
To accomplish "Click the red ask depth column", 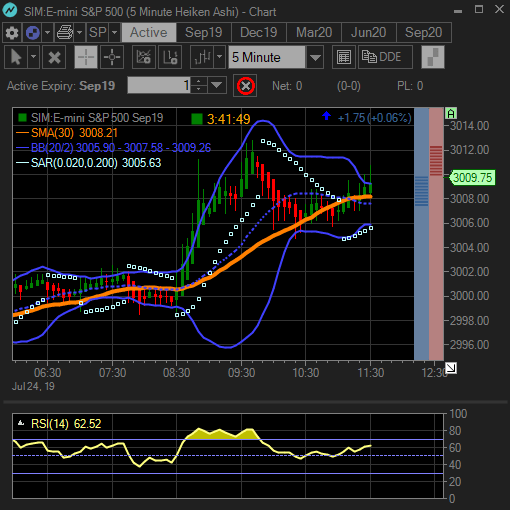I will 436,233.
